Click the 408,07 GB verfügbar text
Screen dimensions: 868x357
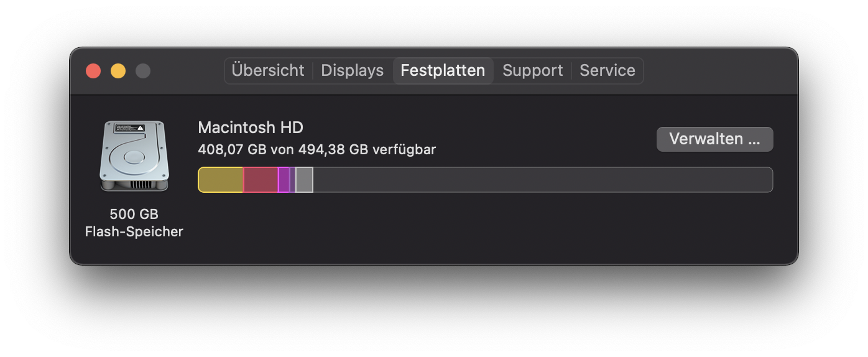tap(316, 149)
